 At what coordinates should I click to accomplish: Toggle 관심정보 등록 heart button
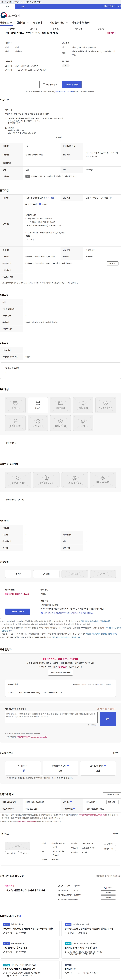(50, 85)
